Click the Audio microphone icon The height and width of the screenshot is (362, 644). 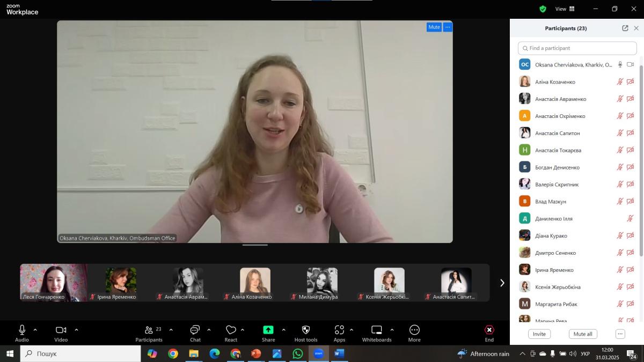pyautogui.click(x=22, y=330)
